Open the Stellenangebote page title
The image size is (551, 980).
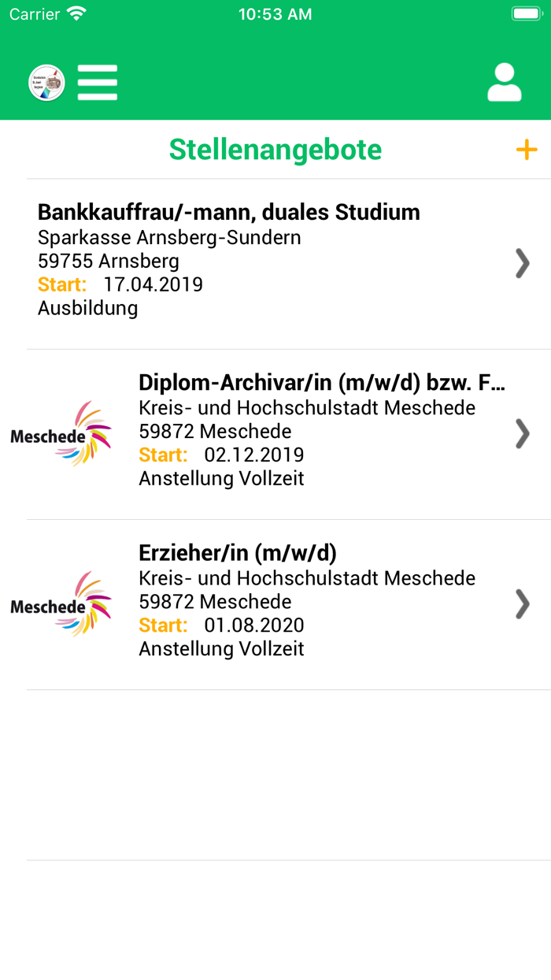[x=275, y=149]
